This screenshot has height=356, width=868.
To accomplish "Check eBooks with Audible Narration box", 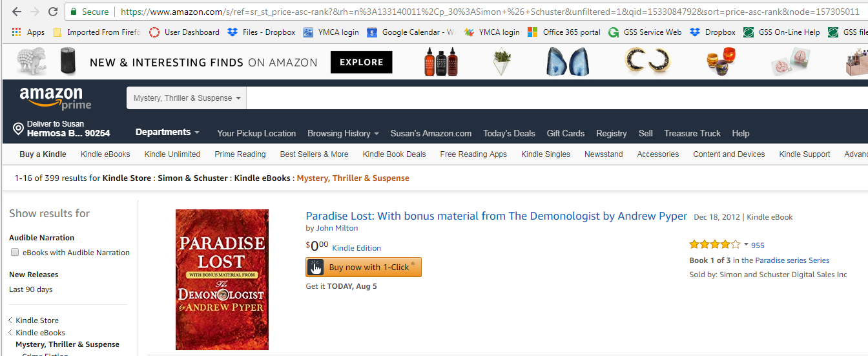I will pyautogui.click(x=15, y=253).
